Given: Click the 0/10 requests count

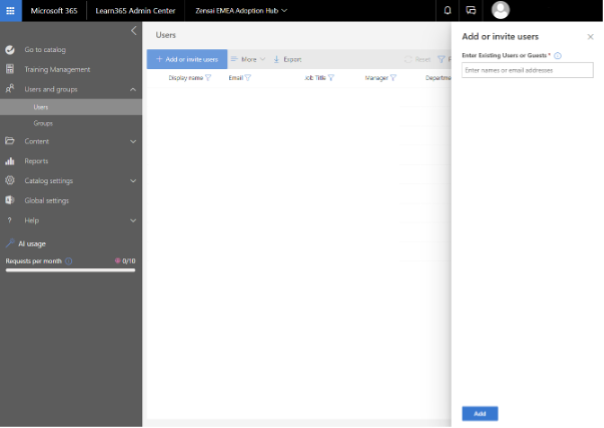Looking at the screenshot, I should 129,261.
